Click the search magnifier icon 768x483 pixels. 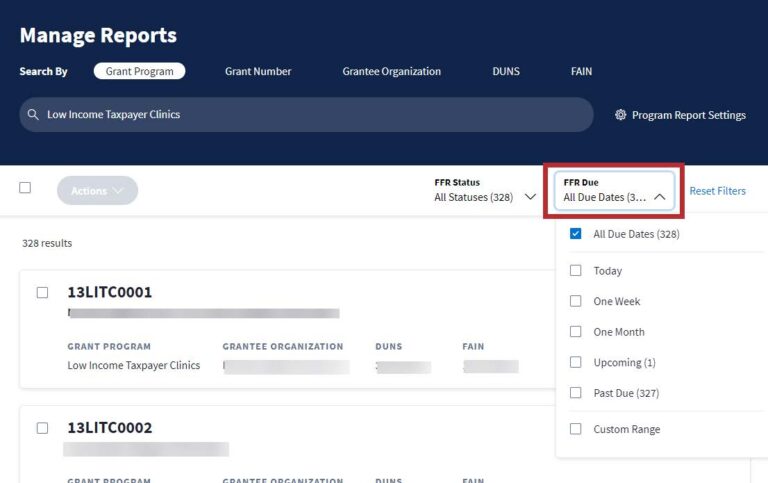pyautogui.click(x=33, y=115)
